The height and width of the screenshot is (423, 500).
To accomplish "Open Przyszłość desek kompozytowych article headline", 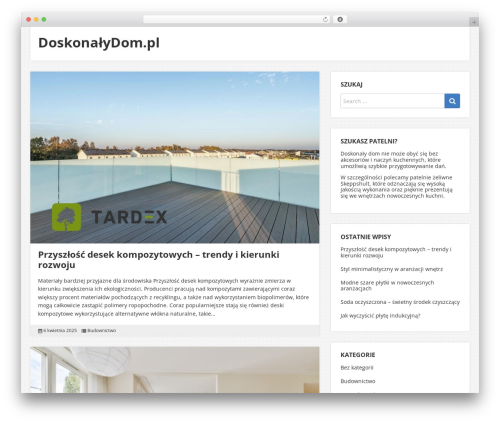I will tap(159, 260).
